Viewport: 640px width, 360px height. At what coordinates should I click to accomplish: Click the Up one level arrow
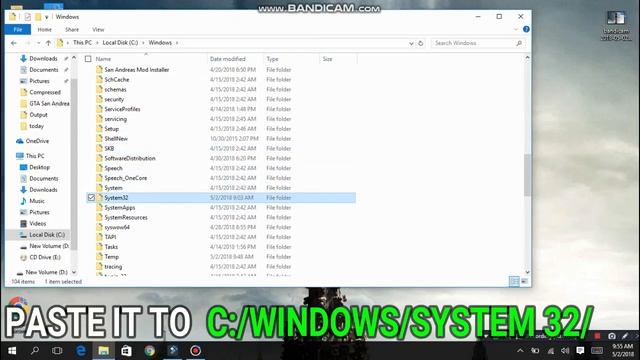[x=48, y=43]
